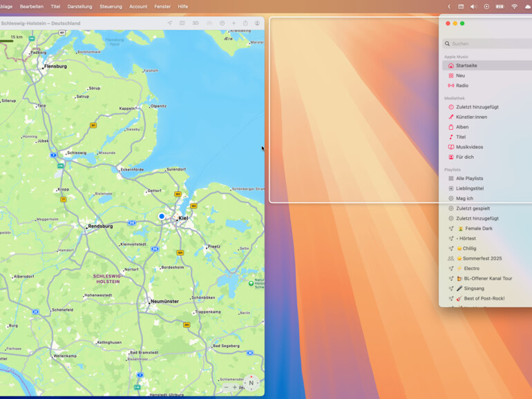The image size is (532, 399).
Task: Open the map mode selector icon
Action: click(182, 23)
